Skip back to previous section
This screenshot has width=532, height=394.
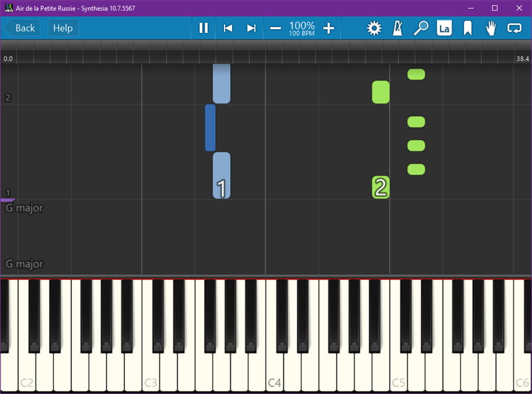click(228, 28)
